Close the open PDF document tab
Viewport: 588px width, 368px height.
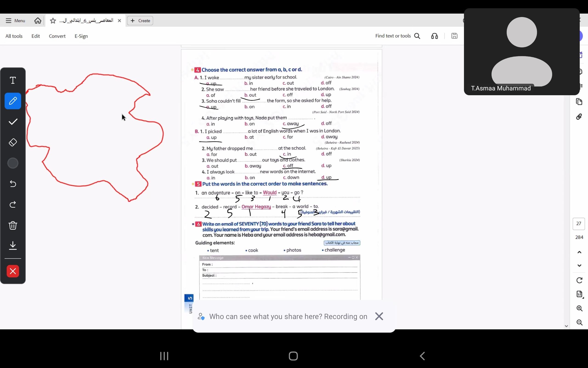[119, 21]
